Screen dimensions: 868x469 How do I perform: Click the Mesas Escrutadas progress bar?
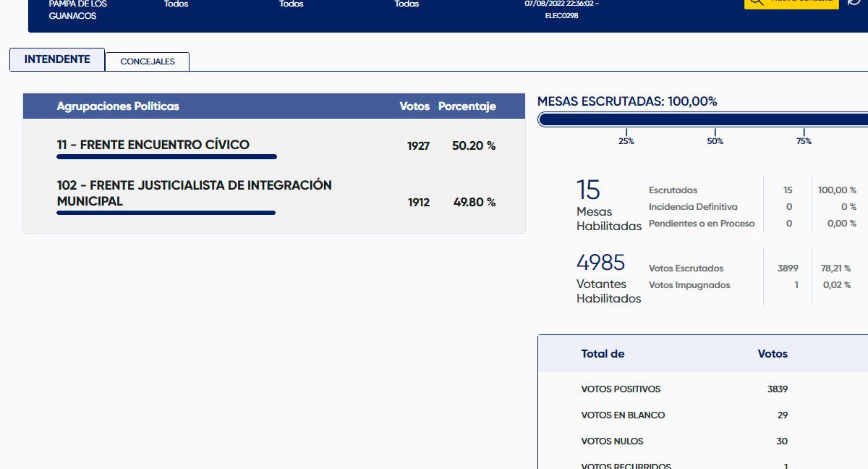point(702,119)
